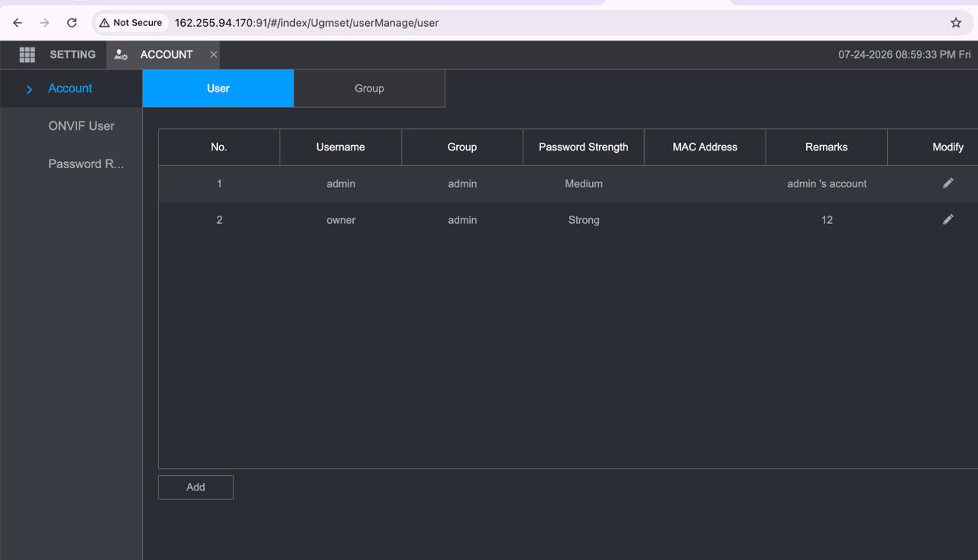This screenshot has width=978, height=560.
Task: Edit the owner user with pencil icon
Action: coord(947,219)
